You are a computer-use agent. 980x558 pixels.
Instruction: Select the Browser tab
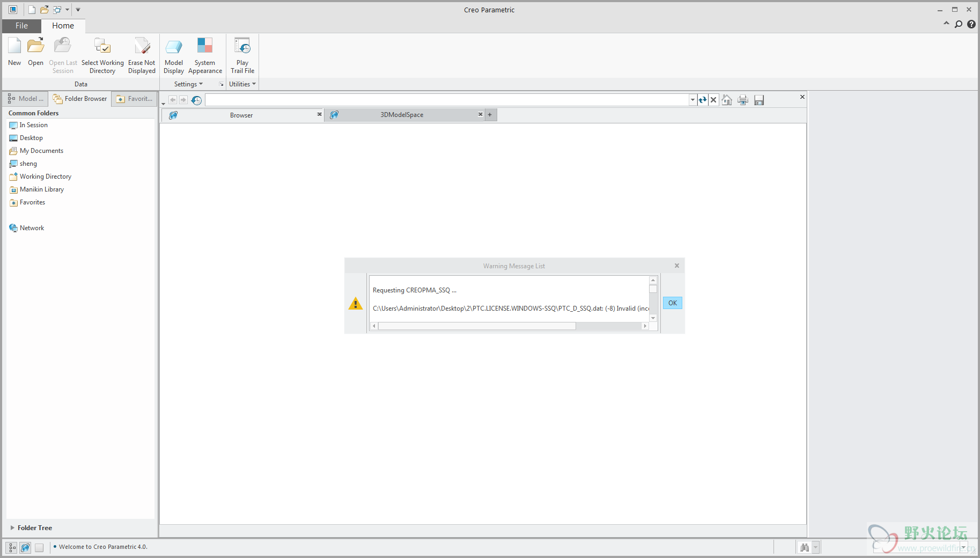click(x=241, y=115)
